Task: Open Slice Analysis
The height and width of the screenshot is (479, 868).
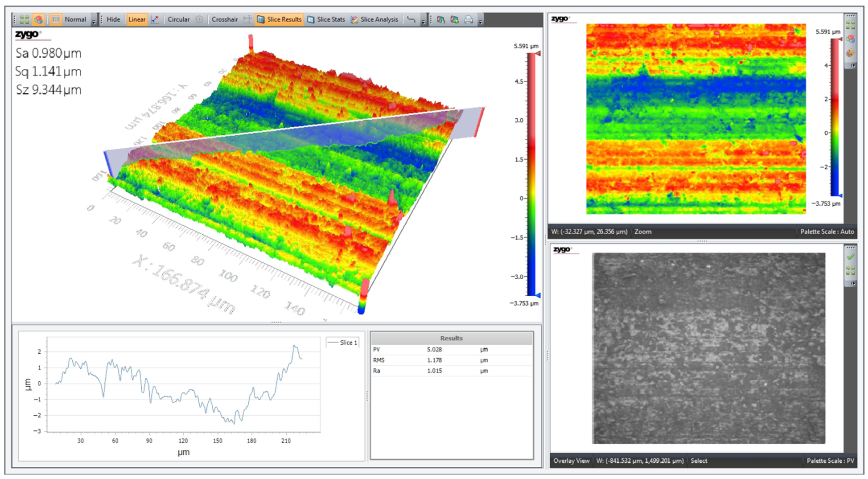Action: point(374,20)
